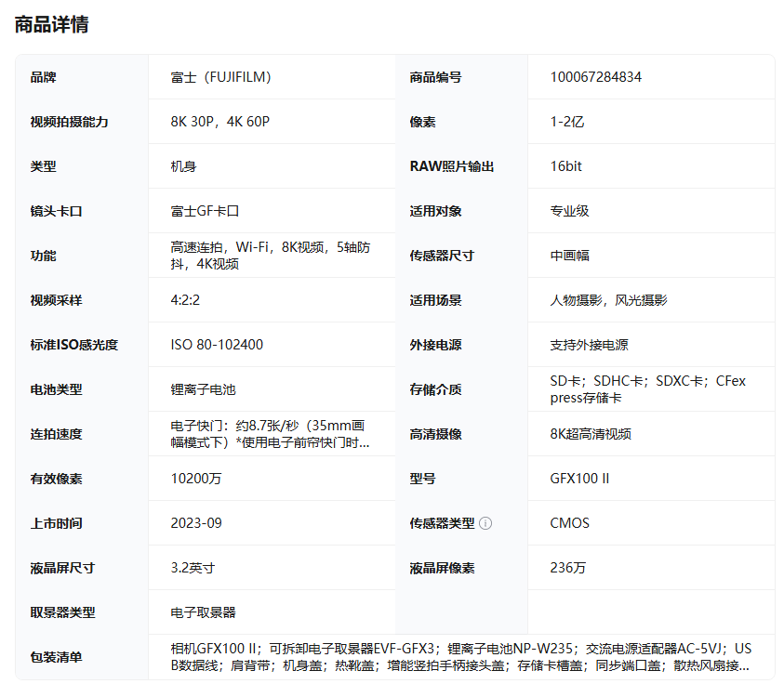
Task: Click the ISO 80-102400 value
Action: coord(217,345)
